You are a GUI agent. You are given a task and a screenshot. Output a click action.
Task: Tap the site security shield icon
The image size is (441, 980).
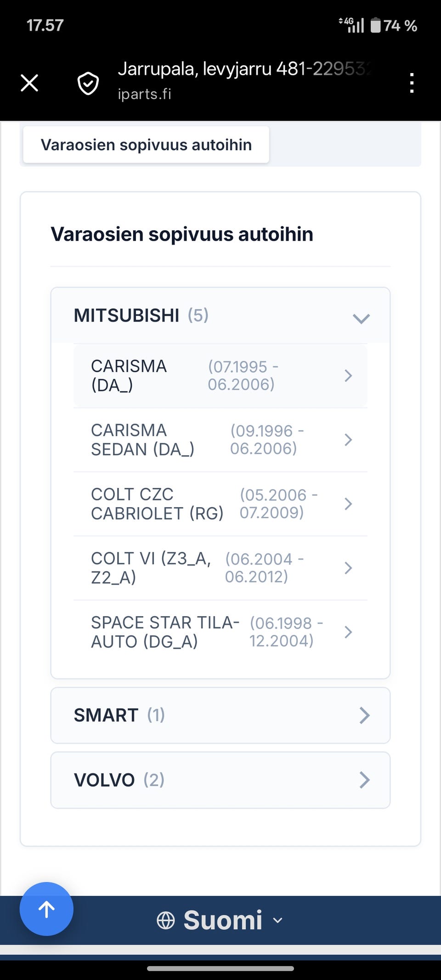pyautogui.click(x=88, y=83)
